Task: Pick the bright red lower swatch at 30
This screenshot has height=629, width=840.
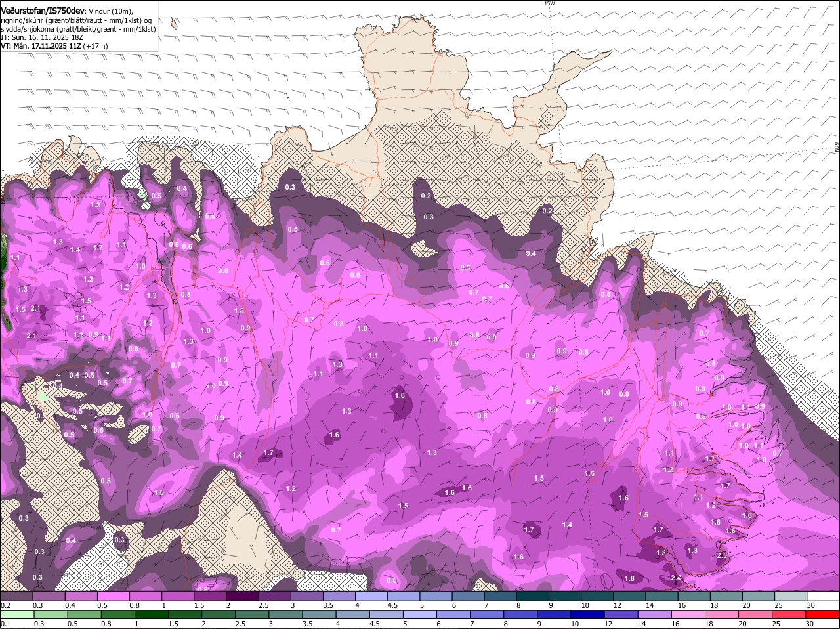Action: (823, 615)
